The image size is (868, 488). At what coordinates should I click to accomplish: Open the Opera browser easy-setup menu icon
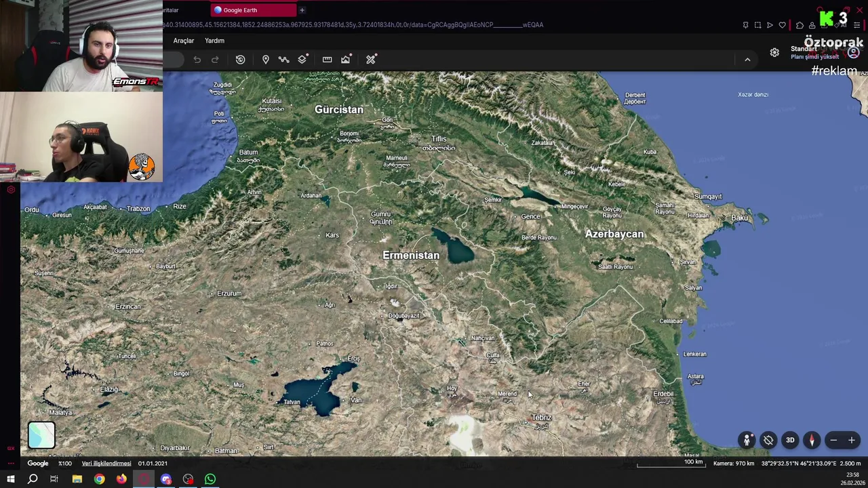pos(857,25)
